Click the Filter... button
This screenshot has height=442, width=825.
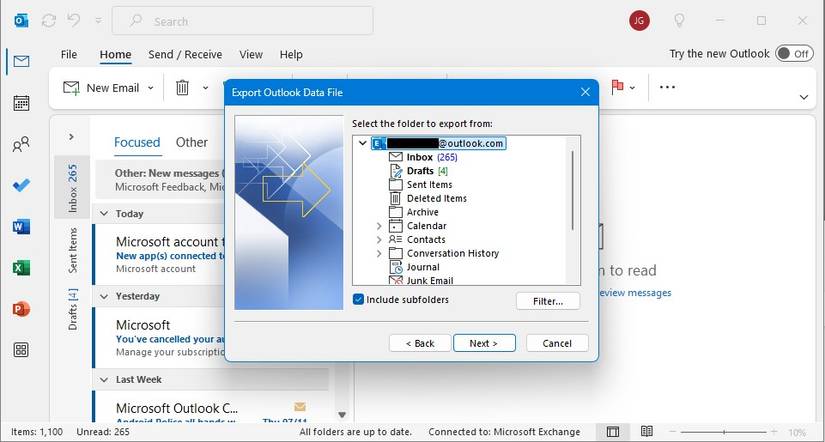pyautogui.click(x=548, y=301)
